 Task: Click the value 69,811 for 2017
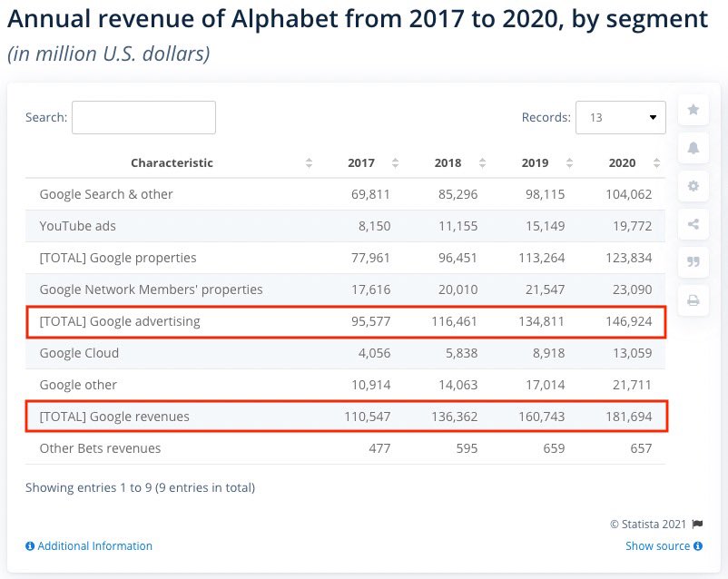[x=370, y=194]
